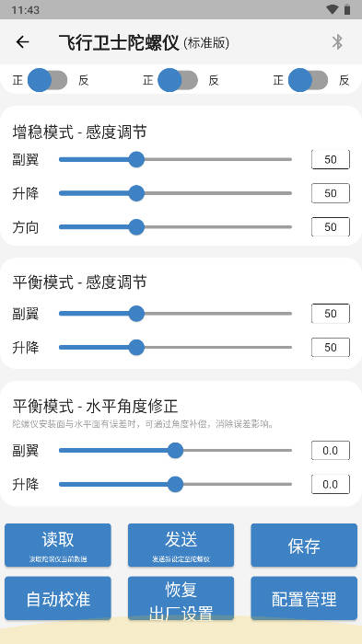
Task: Open 配置管理 configuration management
Action: pyautogui.click(x=304, y=598)
